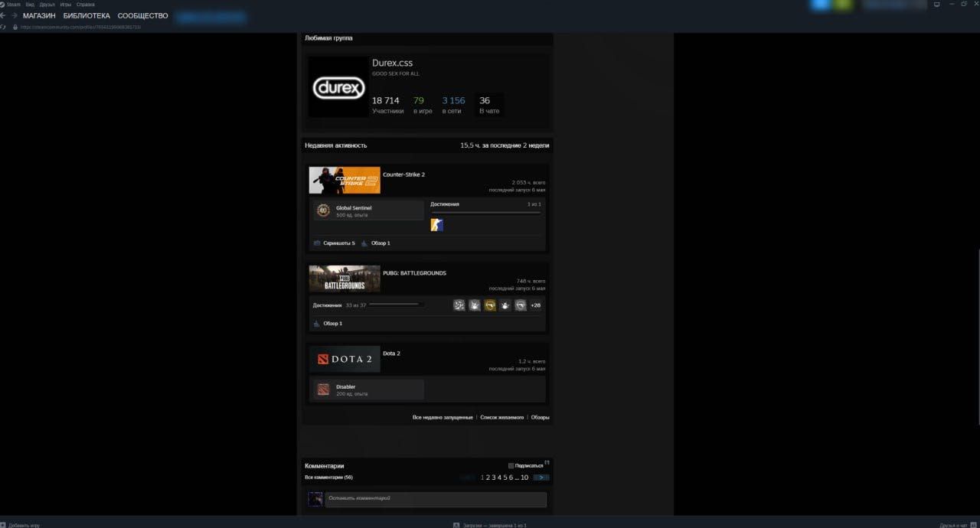The image size is (980, 528).
Task: Click the Global Sentinel badge icon
Action: 322,210
